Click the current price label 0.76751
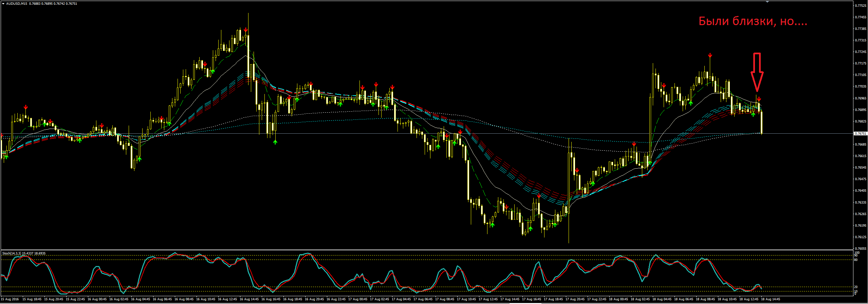 coord(860,134)
